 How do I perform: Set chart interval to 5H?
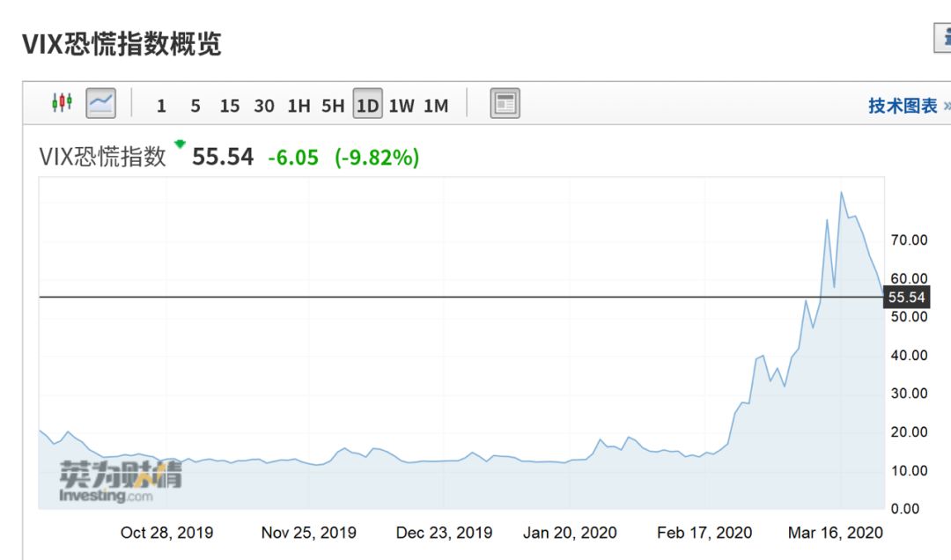pyautogui.click(x=333, y=106)
